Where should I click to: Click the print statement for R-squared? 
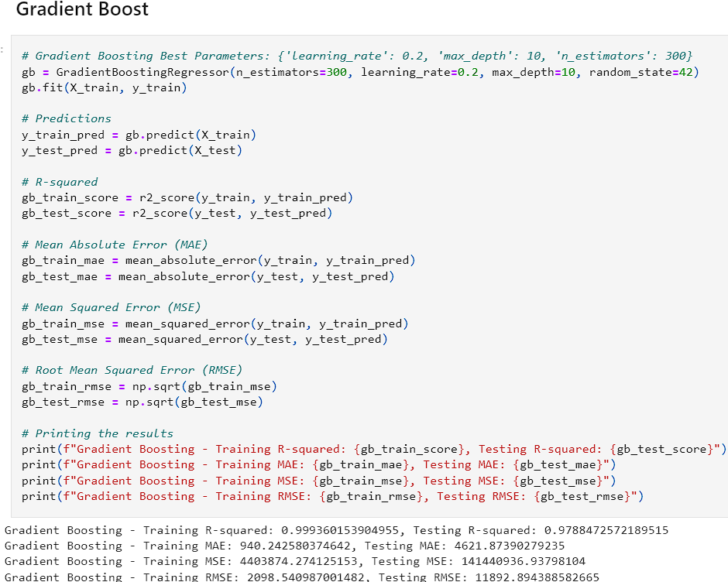click(374, 449)
